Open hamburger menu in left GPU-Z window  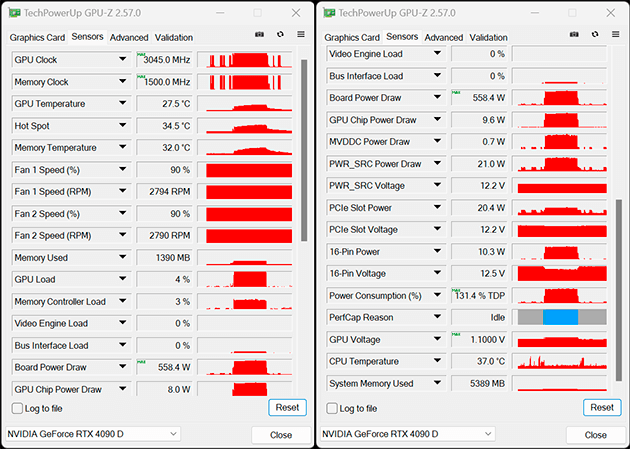(301, 35)
